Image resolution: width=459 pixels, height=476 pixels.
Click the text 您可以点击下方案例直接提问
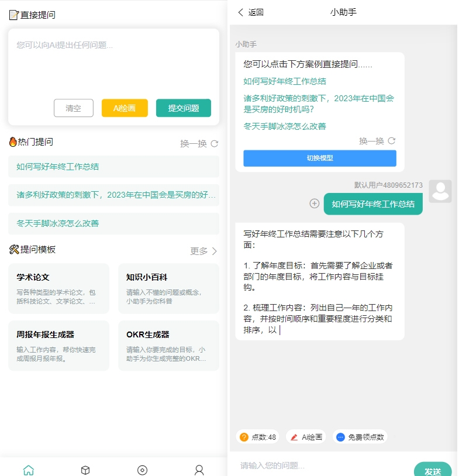tap(308, 64)
